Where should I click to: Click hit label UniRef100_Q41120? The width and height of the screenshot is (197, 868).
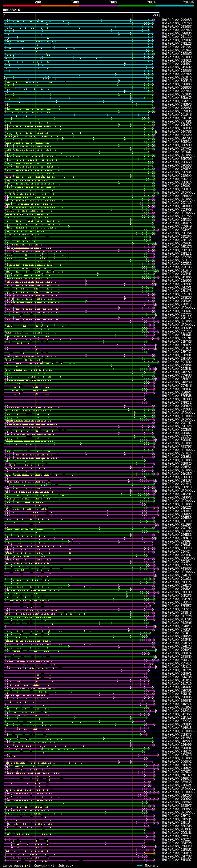coord(177,37)
